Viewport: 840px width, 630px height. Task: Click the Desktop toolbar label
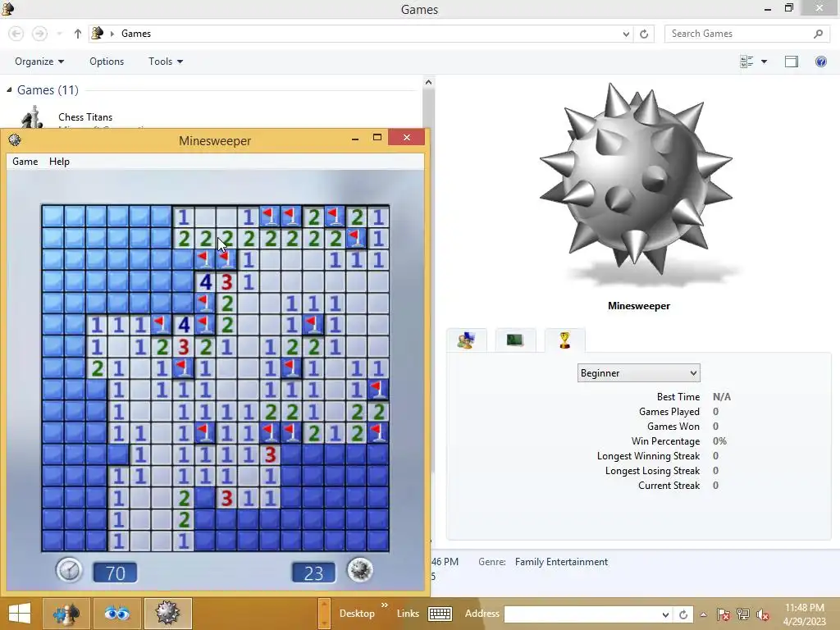357,614
